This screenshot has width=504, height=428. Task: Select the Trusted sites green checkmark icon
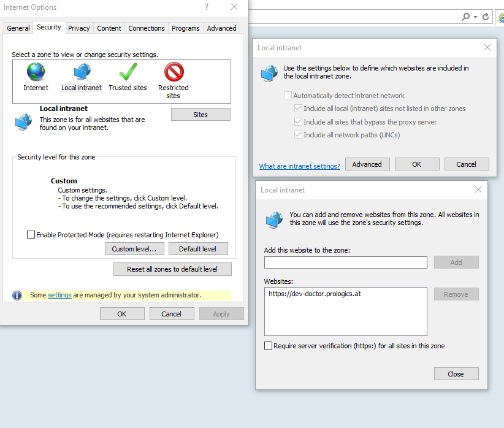[x=128, y=72]
